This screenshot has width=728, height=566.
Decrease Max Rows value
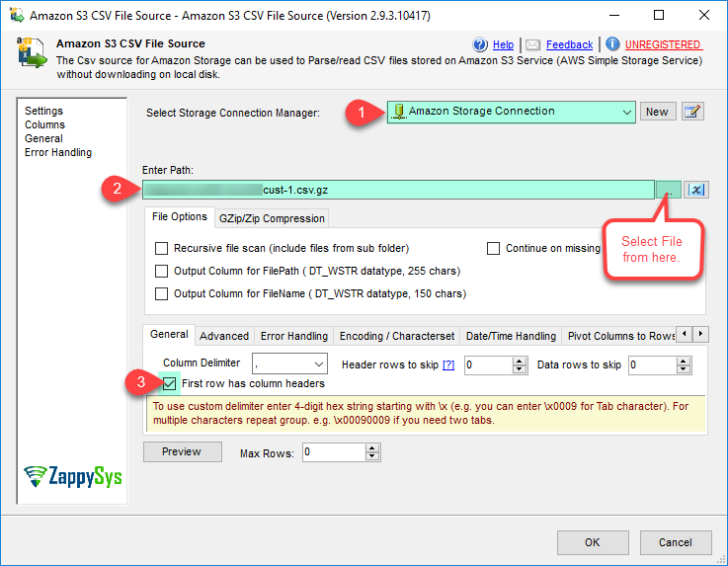point(371,456)
